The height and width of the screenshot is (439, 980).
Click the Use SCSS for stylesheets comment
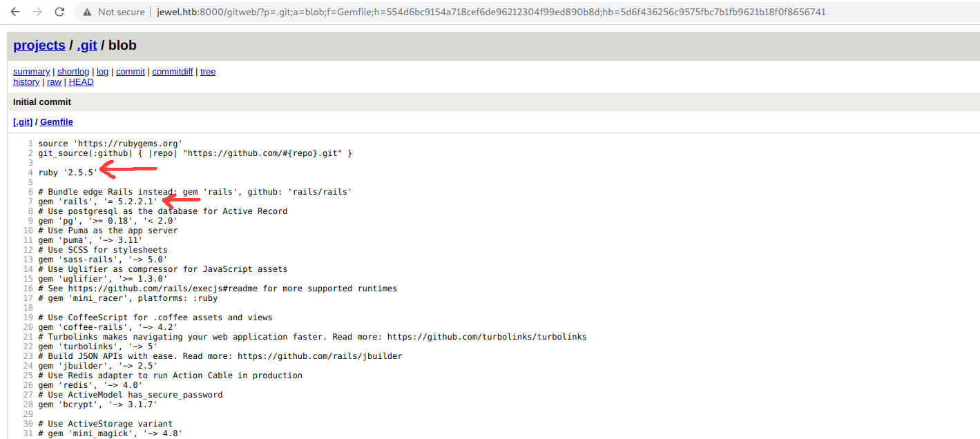click(103, 250)
